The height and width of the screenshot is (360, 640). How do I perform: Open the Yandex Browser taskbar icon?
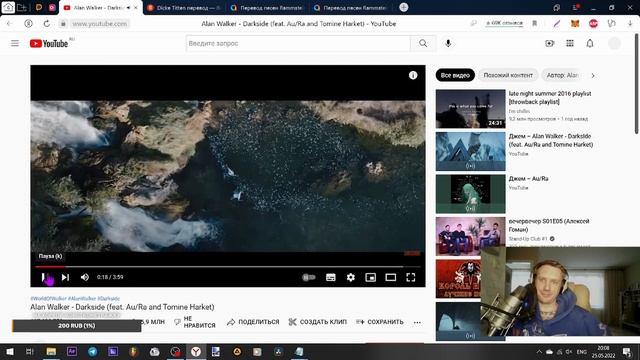click(196, 351)
